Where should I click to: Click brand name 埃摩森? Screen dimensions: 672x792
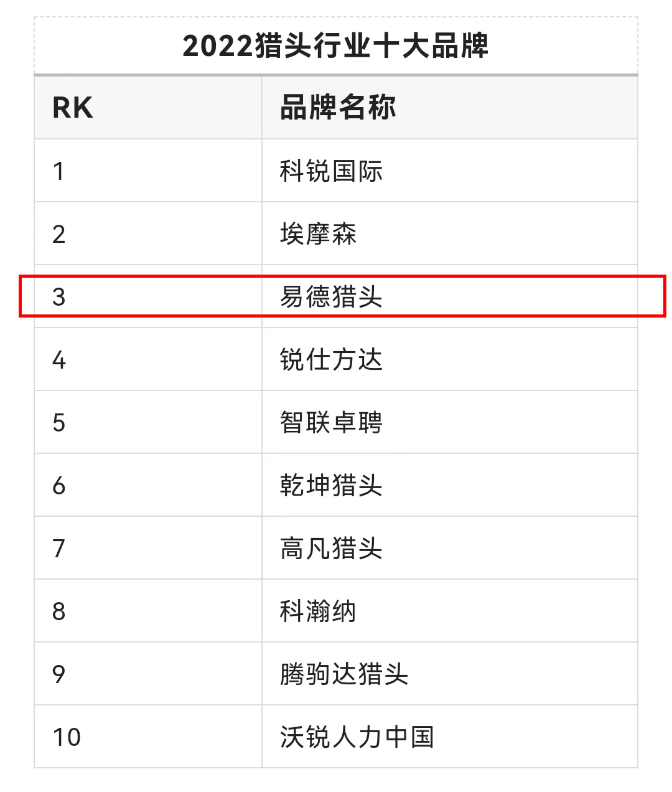coord(318,234)
